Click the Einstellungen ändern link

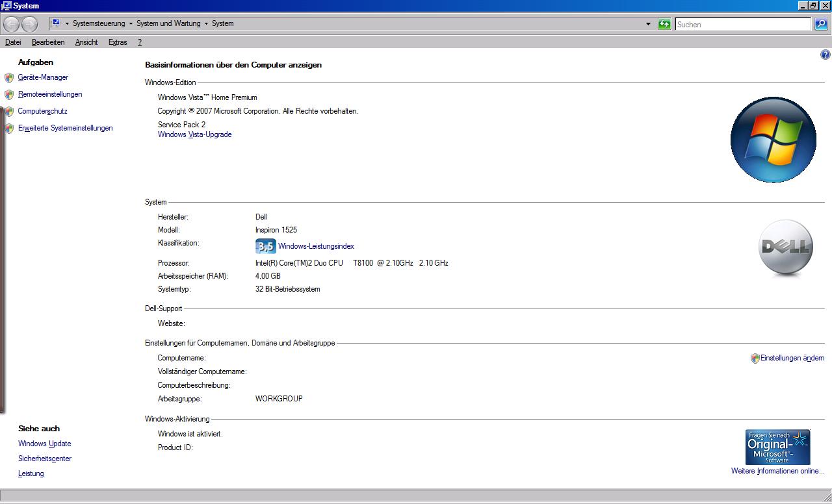(792, 358)
